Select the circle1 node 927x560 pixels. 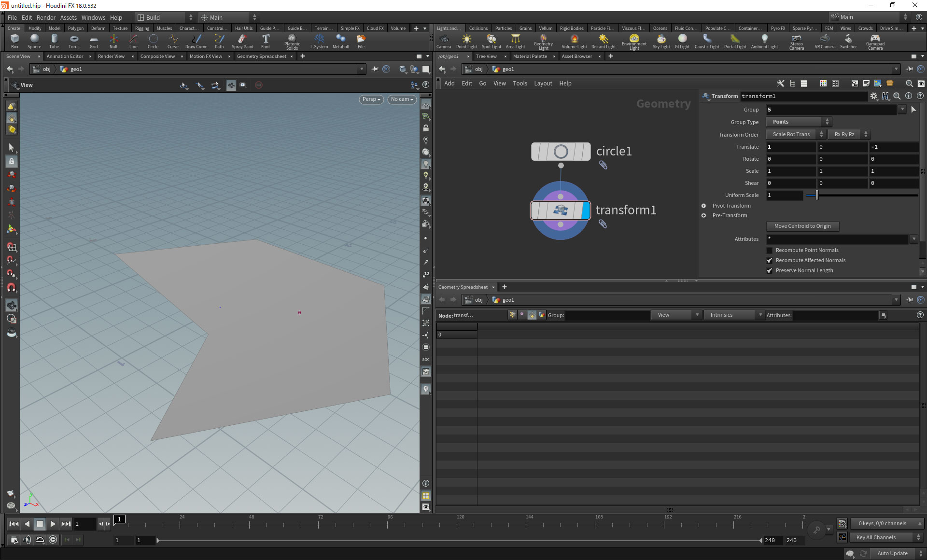[x=561, y=152]
